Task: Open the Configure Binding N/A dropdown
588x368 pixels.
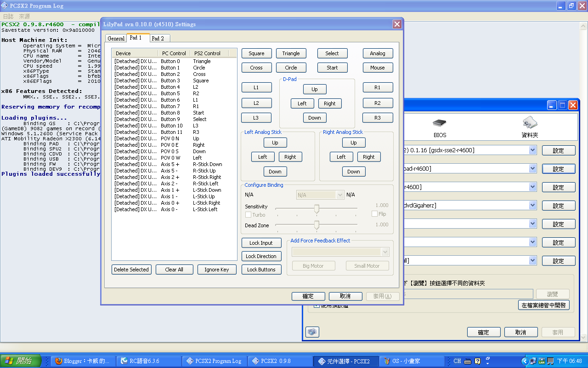Action: pyautogui.click(x=320, y=195)
